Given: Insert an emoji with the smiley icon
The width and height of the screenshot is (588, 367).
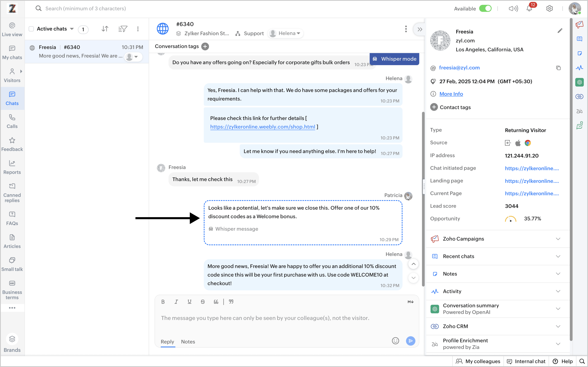Looking at the screenshot, I should [395, 341].
